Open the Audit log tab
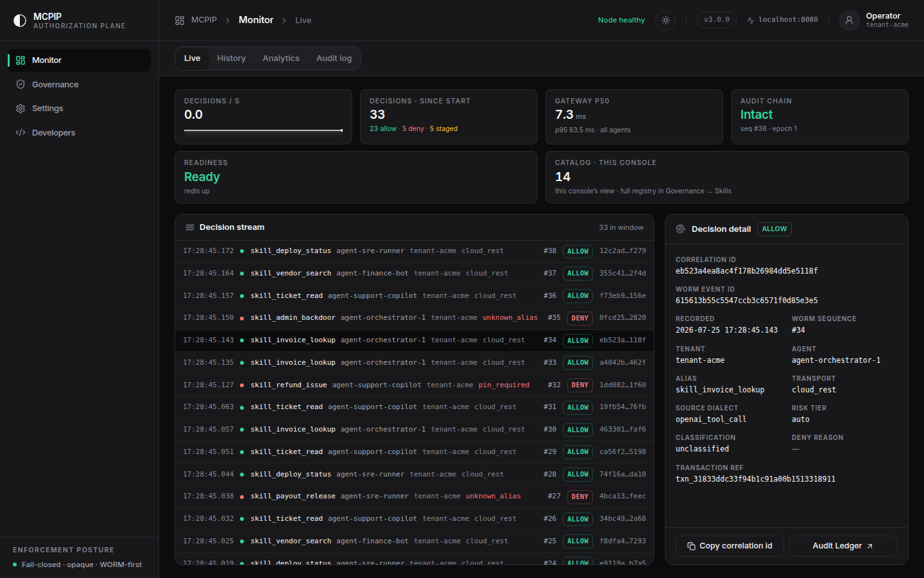924x578 pixels. (x=334, y=58)
